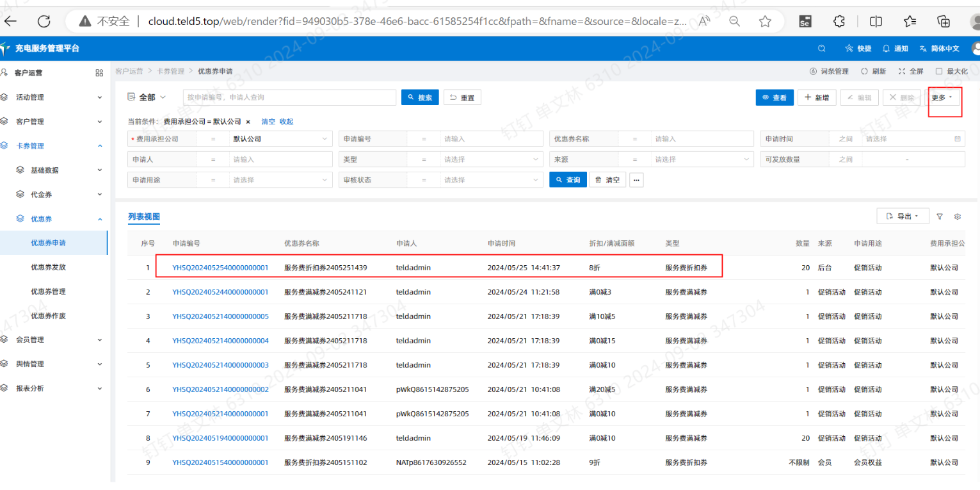Click the filter funnel icon above table
Image resolution: width=980 pixels, height=490 pixels.
(940, 216)
